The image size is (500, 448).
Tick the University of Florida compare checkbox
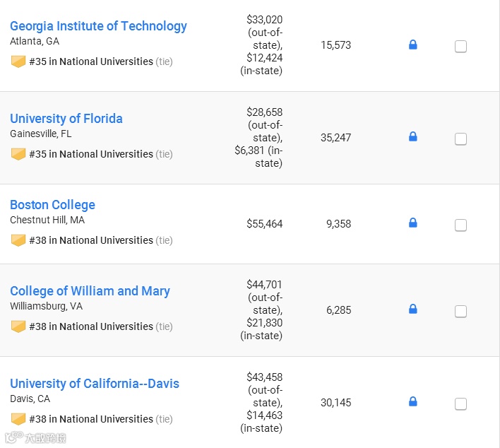point(460,139)
